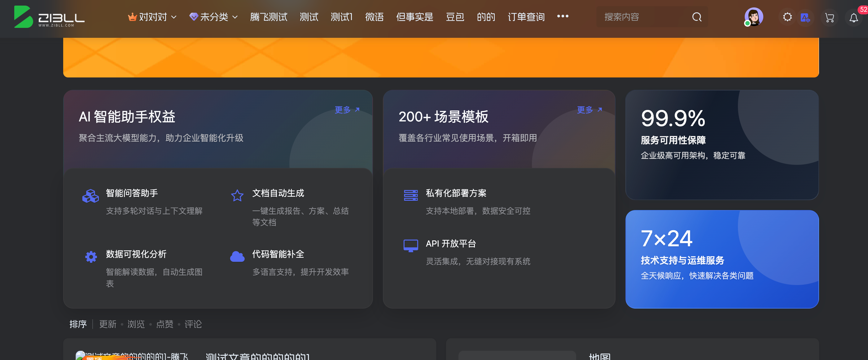Click the monitor icon for API 开放平台

tap(410, 246)
